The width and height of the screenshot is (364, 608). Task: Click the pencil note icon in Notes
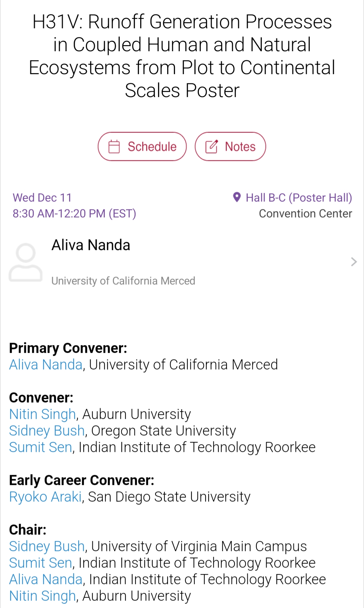click(x=212, y=147)
